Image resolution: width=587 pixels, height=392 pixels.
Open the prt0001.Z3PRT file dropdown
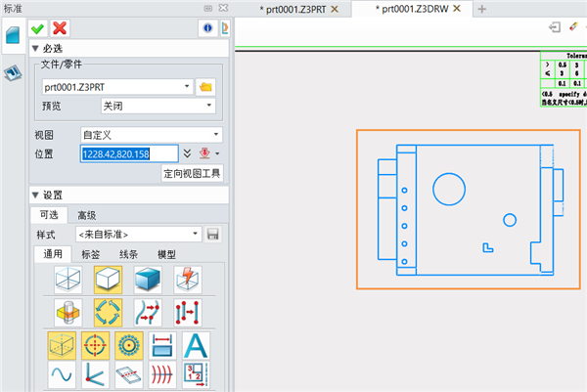coord(186,87)
